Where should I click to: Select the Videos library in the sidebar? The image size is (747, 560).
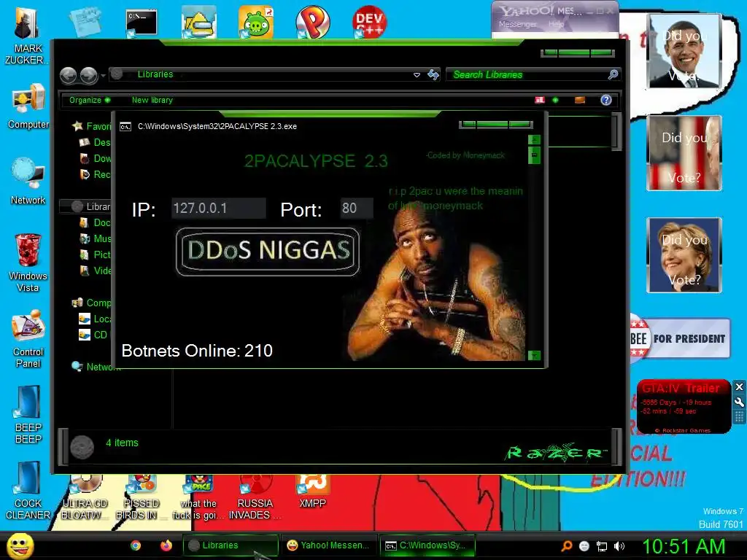click(95, 271)
